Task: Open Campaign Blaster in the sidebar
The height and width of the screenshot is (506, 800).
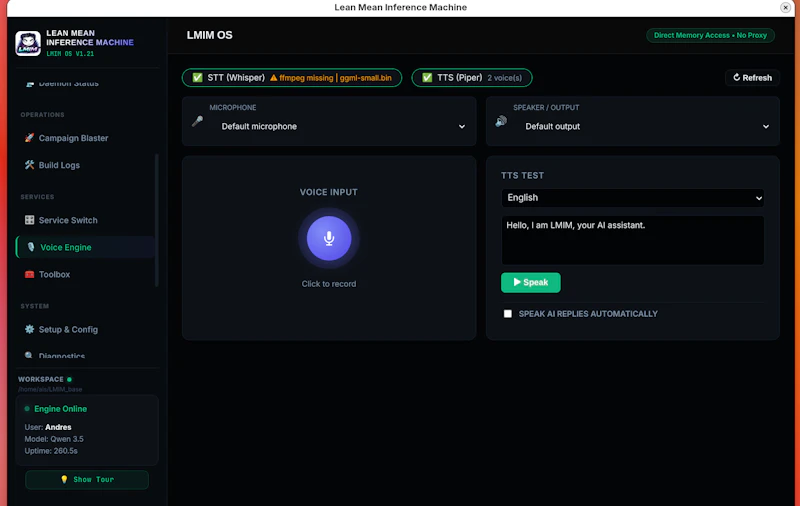Action: (x=86, y=138)
